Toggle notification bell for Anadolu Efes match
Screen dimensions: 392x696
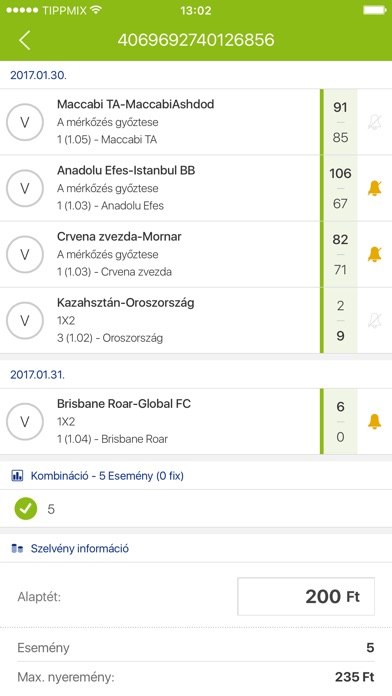click(375, 188)
